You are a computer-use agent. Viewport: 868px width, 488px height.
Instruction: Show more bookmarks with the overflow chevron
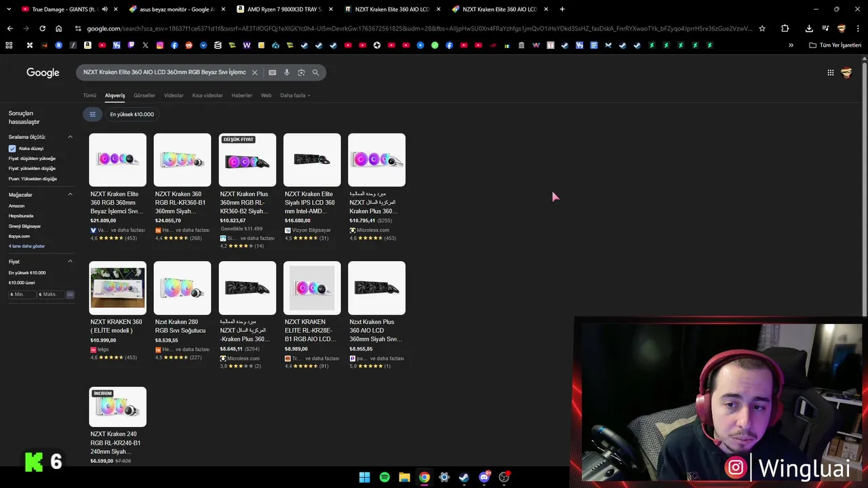(791, 45)
